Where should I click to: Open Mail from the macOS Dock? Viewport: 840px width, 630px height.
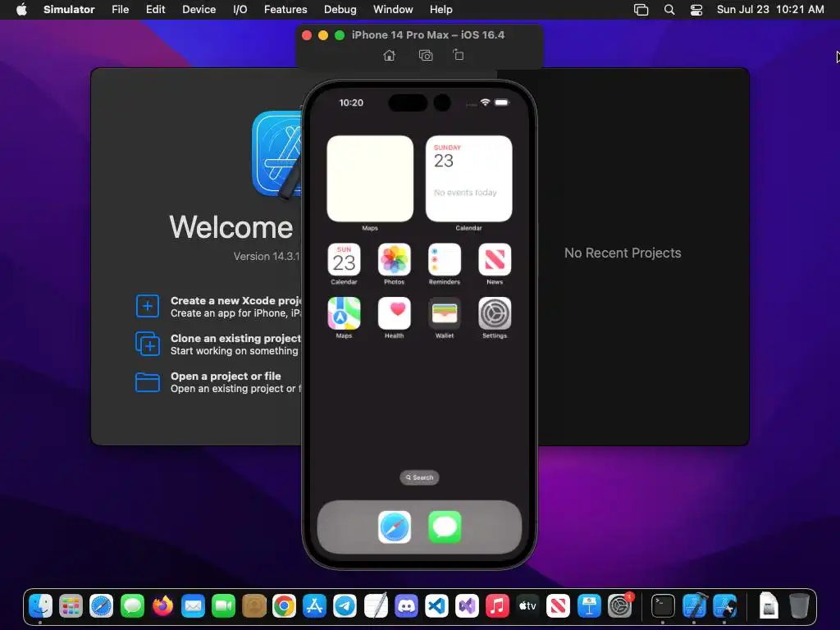[193, 606]
